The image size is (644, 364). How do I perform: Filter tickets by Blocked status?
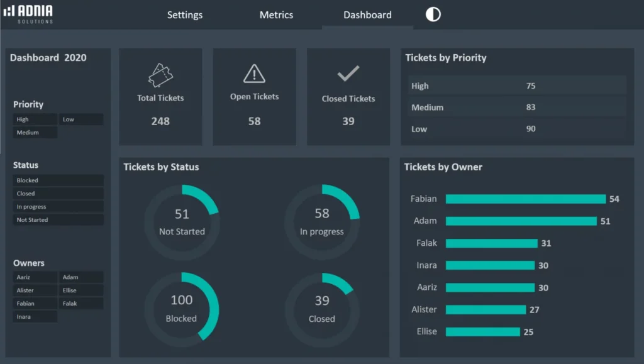click(x=58, y=180)
